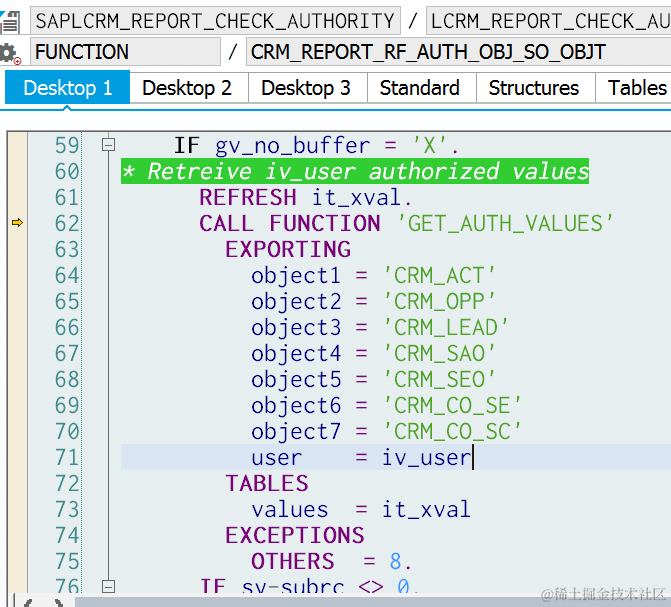Switch to the Desktop 1 tab

[67, 88]
